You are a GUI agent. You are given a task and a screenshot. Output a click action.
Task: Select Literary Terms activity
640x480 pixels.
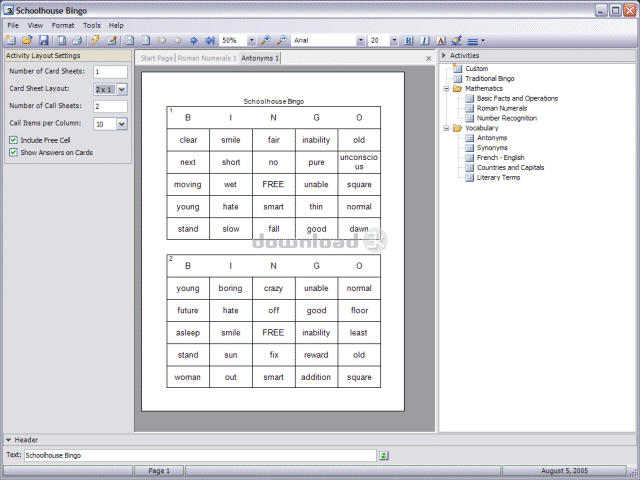(x=498, y=178)
